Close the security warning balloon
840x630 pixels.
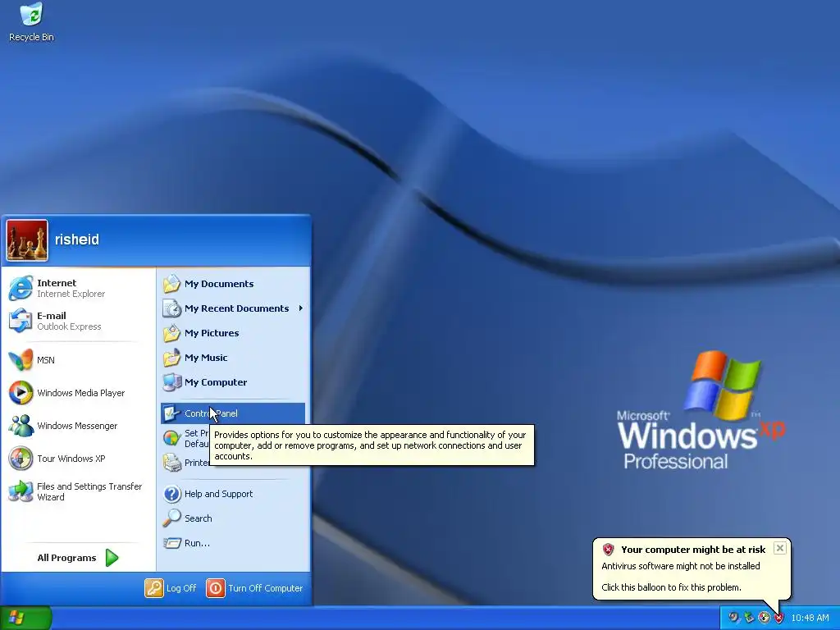780,548
